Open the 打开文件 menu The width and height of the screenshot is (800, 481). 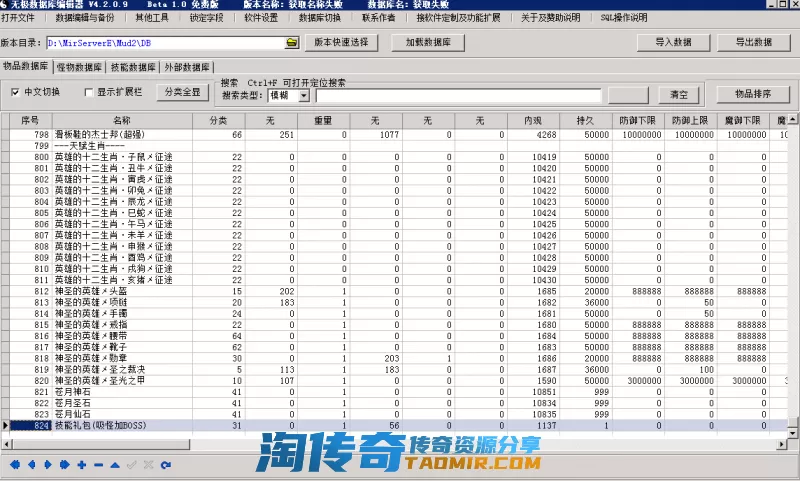pos(18,18)
